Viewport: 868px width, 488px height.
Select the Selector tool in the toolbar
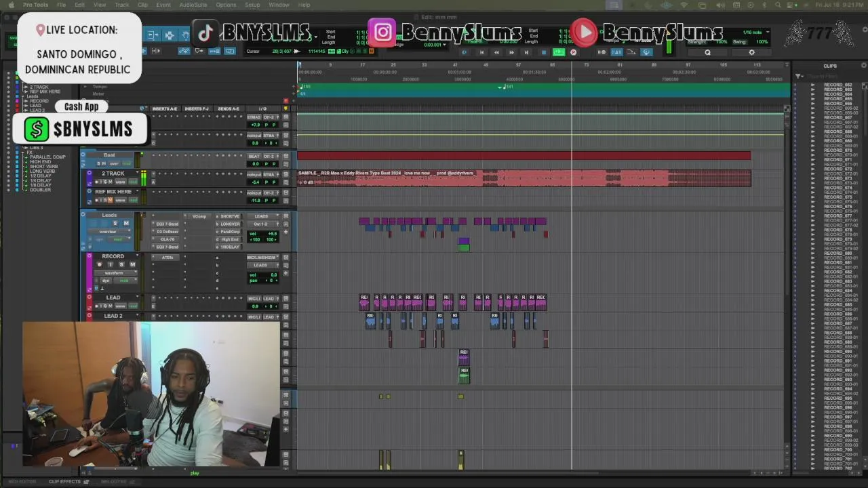[x=170, y=35]
